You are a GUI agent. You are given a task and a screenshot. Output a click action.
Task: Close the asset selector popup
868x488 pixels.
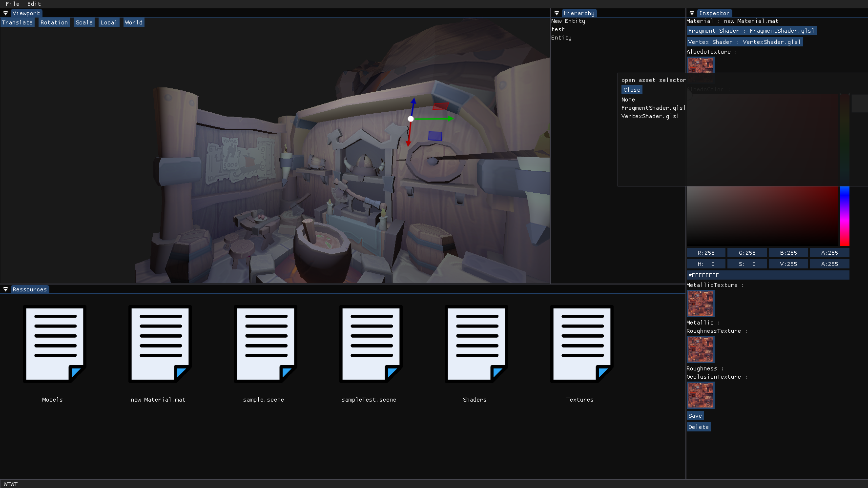(632, 90)
